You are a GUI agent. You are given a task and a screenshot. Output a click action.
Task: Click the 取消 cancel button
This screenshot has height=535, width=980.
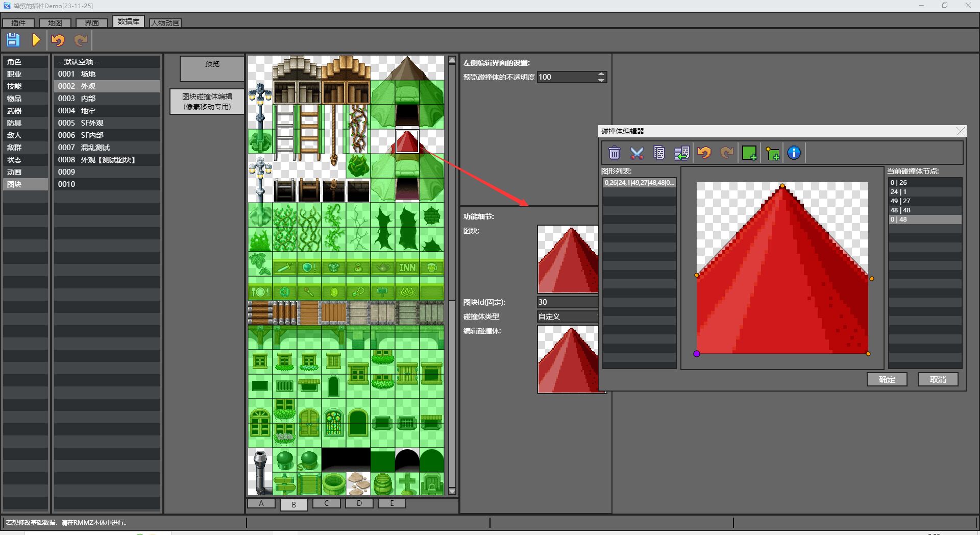[938, 379]
